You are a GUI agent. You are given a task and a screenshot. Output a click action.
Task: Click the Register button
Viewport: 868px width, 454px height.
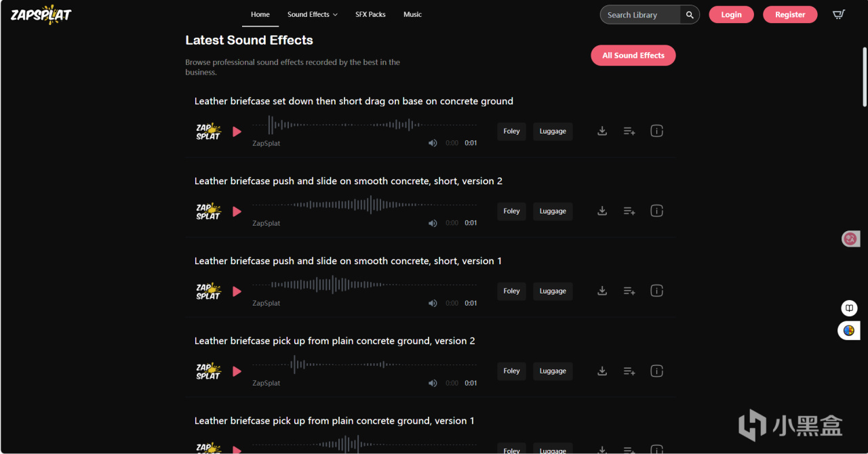(790, 14)
